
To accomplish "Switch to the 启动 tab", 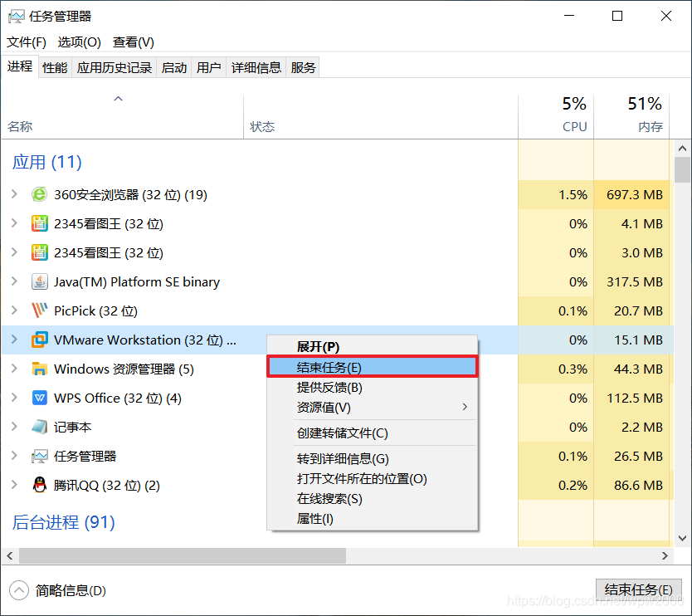I will point(174,67).
